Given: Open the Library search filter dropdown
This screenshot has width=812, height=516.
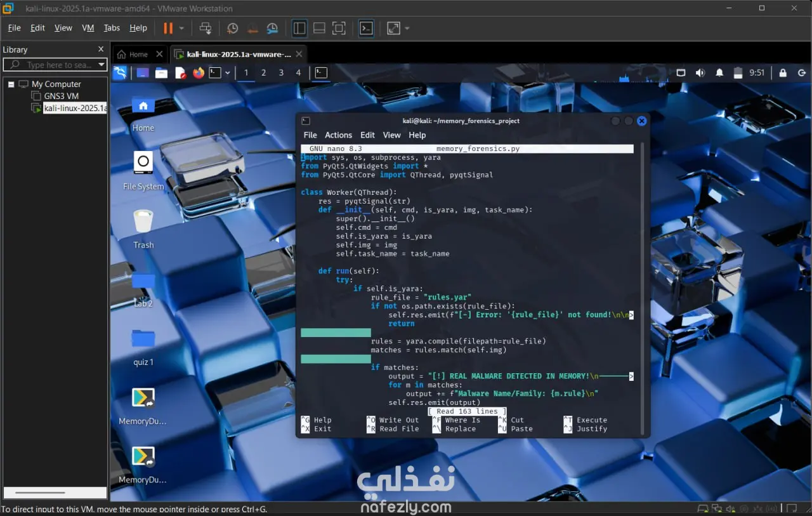Looking at the screenshot, I should point(101,65).
